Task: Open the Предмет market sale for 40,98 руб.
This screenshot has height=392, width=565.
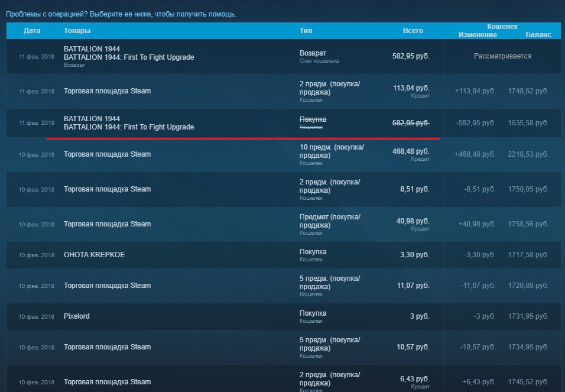Action: [107, 224]
